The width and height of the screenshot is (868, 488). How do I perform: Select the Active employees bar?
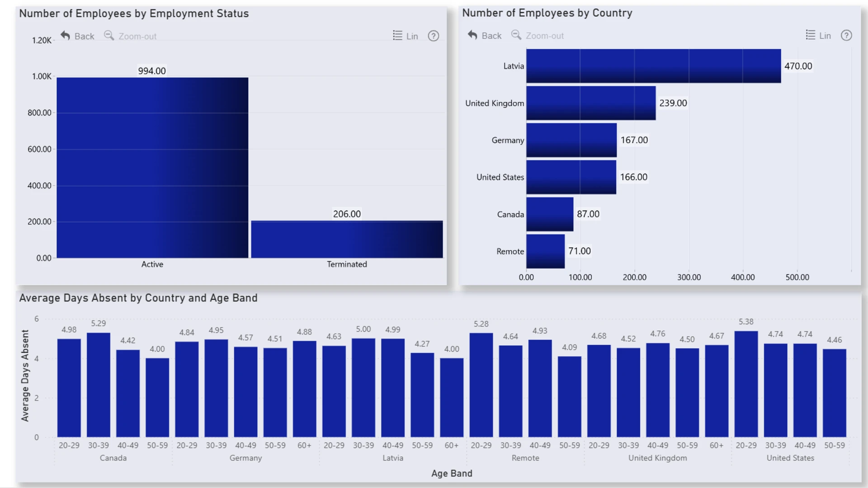pyautogui.click(x=152, y=168)
